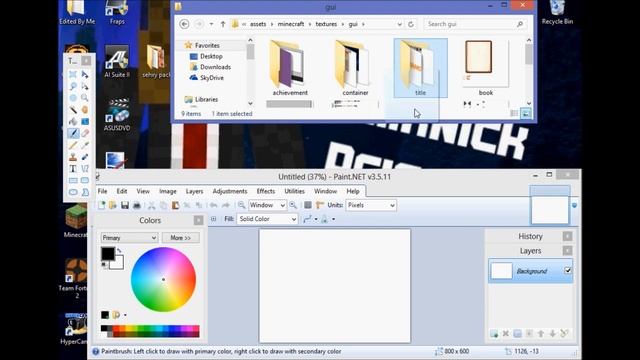Open the blending mode dropdown arrow
Image resolution: width=640 pixels, height=360 pixels.
point(333,219)
